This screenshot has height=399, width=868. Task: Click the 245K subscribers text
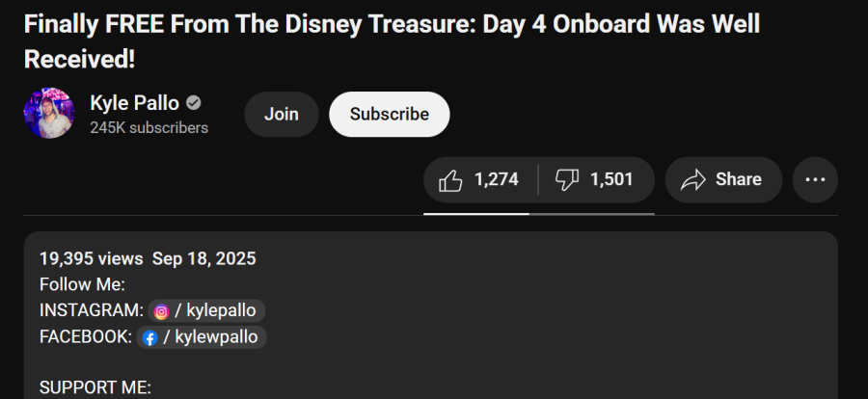click(x=149, y=128)
